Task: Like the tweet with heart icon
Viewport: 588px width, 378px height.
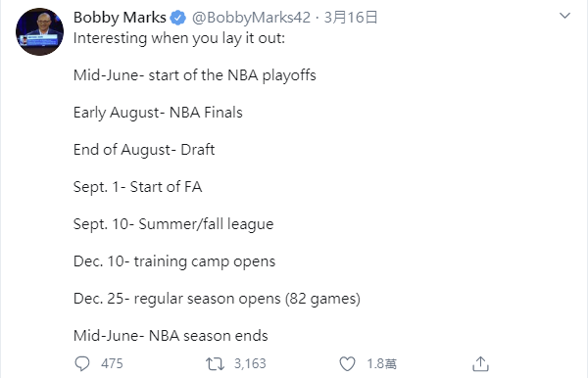Action: point(347,363)
